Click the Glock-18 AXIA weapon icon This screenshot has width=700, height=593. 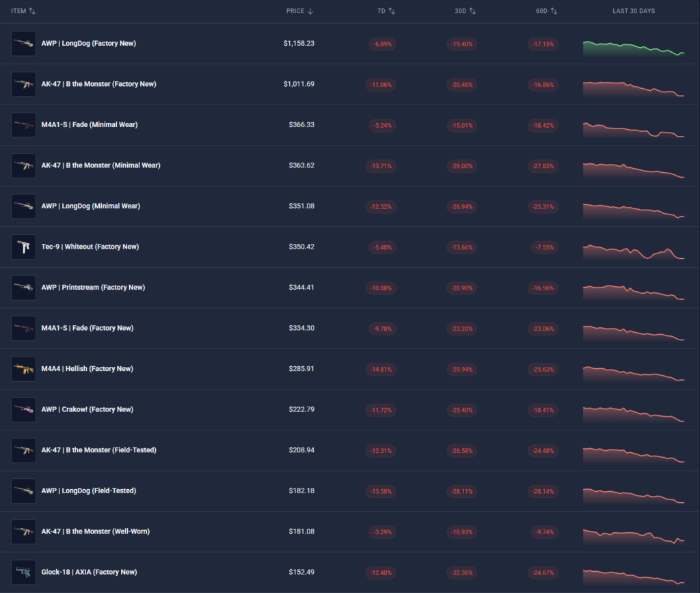coord(23,572)
